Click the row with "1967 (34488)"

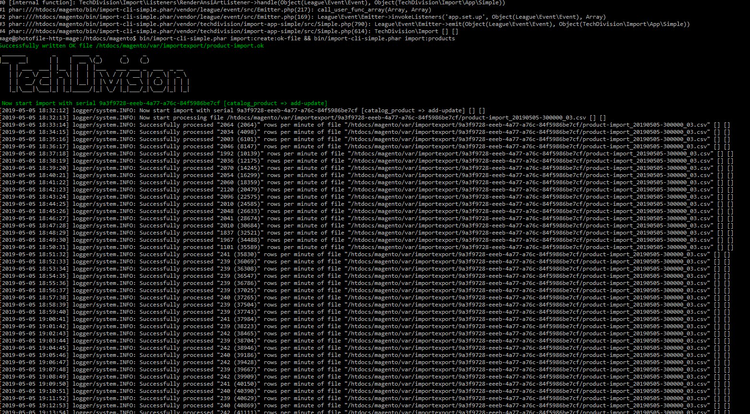[x=366, y=240]
